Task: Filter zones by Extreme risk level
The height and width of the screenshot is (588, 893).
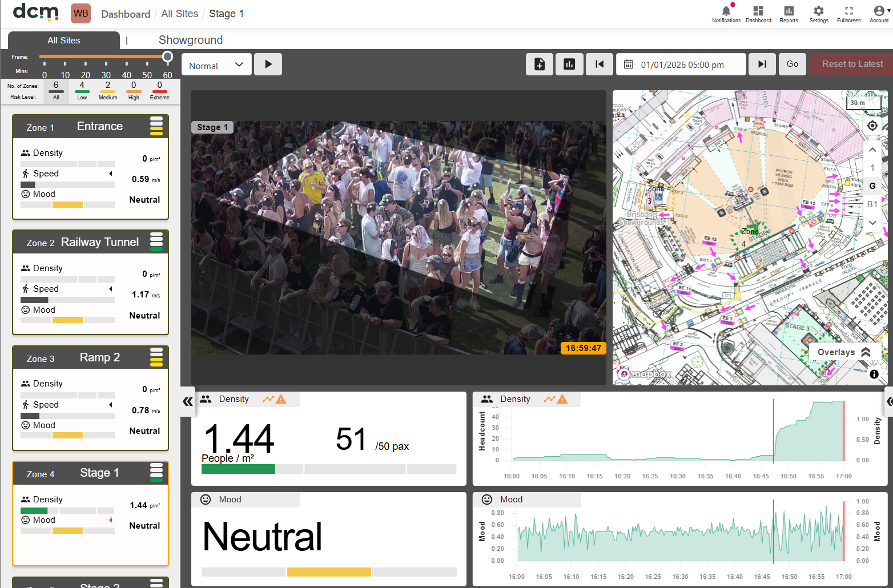Action: [x=160, y=90]
